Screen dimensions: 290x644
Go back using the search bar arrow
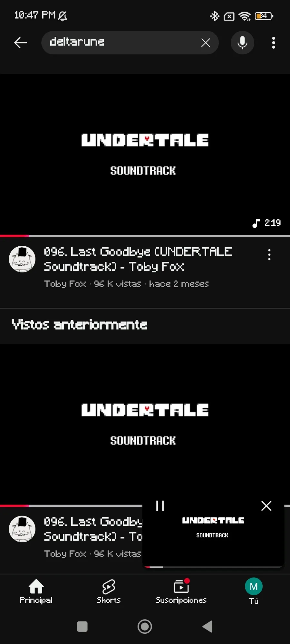point(21,43)
